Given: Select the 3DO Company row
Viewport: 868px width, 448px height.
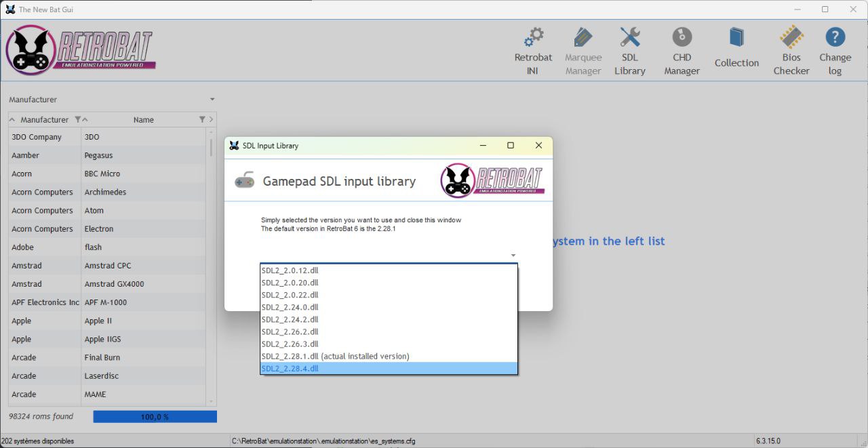Looking at the screenshot, I should tap(107, 137).
